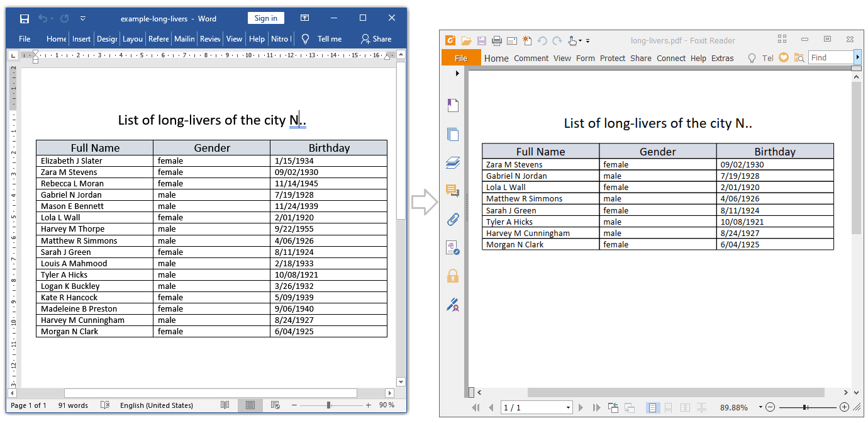Click the Sign in button in Word

click(265, 18)
